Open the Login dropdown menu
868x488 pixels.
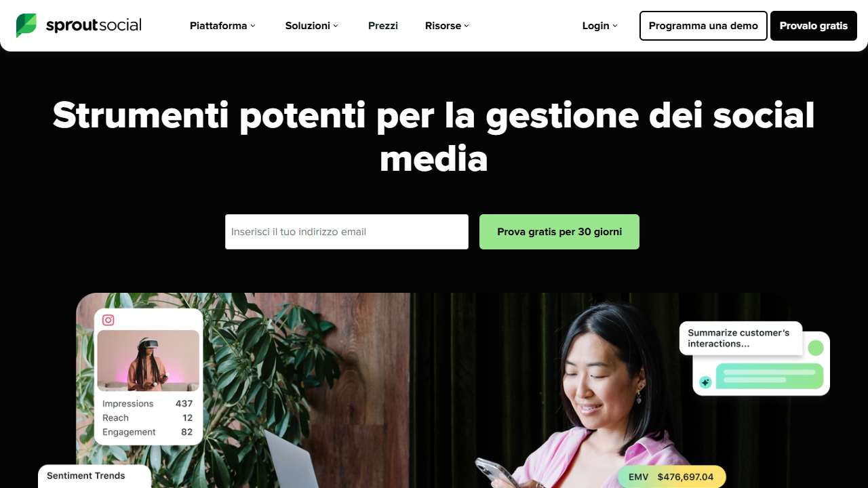tap(600, 26)
